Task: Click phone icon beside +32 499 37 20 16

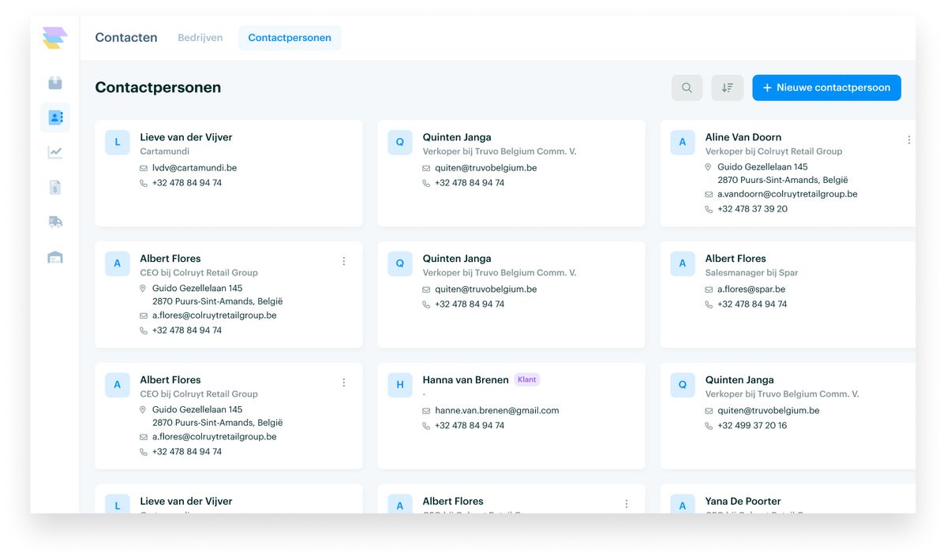Action: pyautogui.click(x=709, y=426)
